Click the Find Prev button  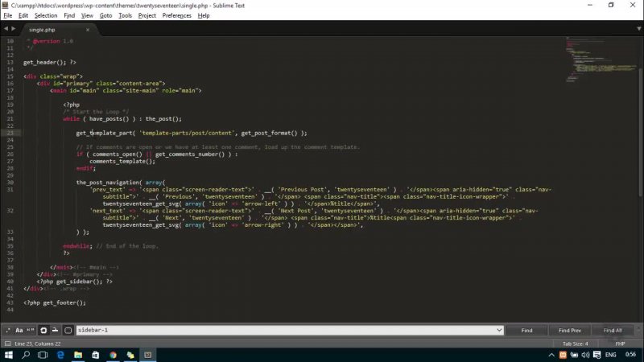click(570, 331)
